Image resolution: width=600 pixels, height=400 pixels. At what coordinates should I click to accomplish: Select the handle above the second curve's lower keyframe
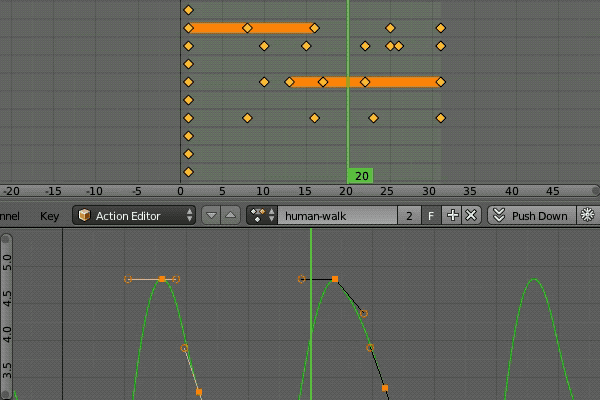point(370,348)
